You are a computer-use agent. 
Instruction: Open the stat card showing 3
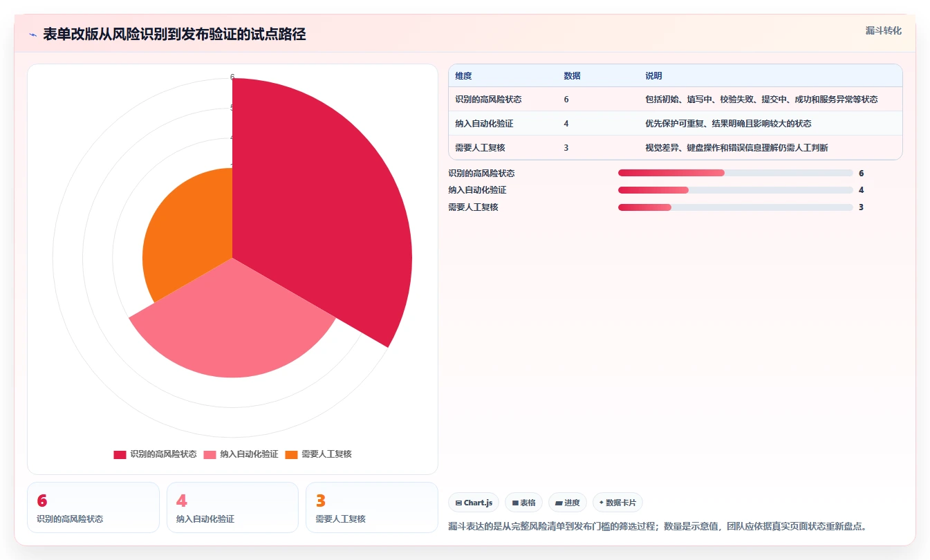tap(372, 507)
